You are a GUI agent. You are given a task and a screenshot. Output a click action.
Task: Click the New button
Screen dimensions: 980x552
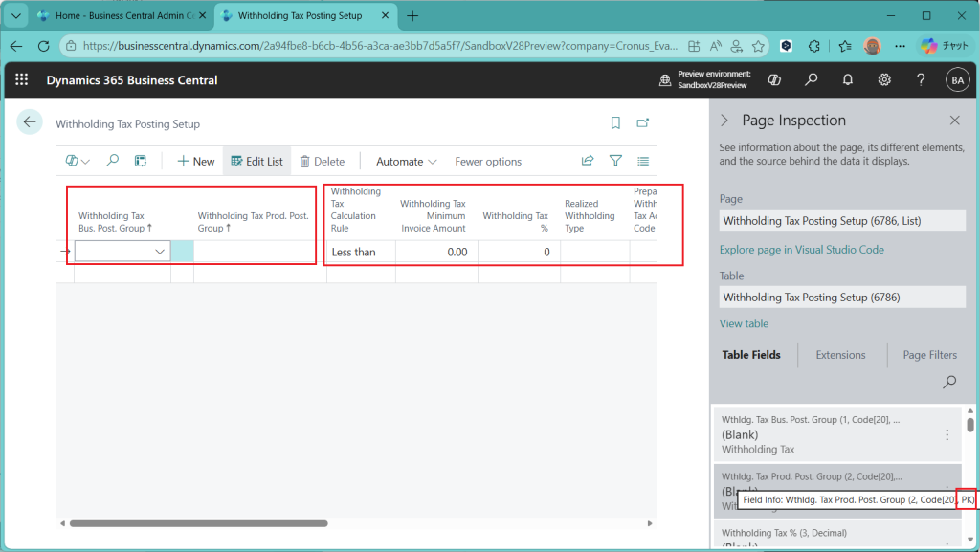coord(196,162)
